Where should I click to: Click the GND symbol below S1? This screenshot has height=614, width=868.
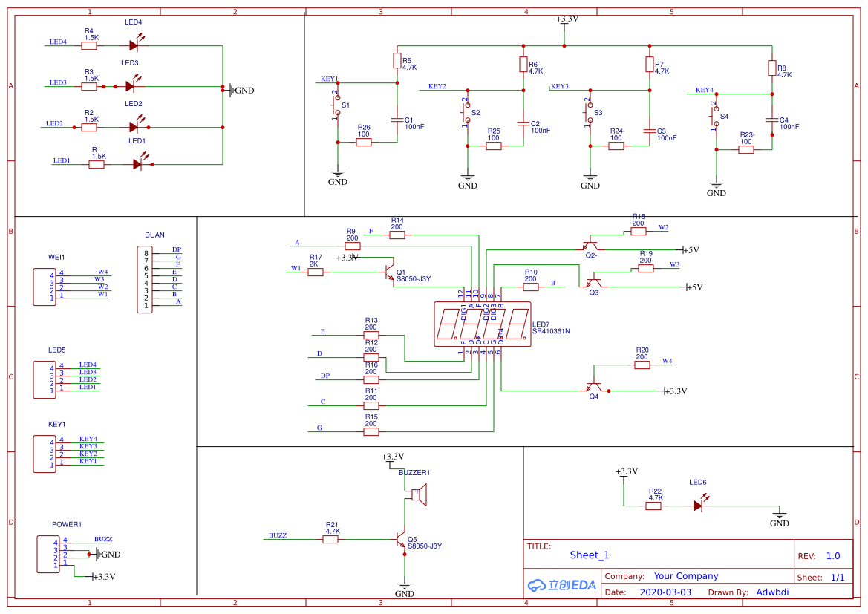[x=337, y=178]
